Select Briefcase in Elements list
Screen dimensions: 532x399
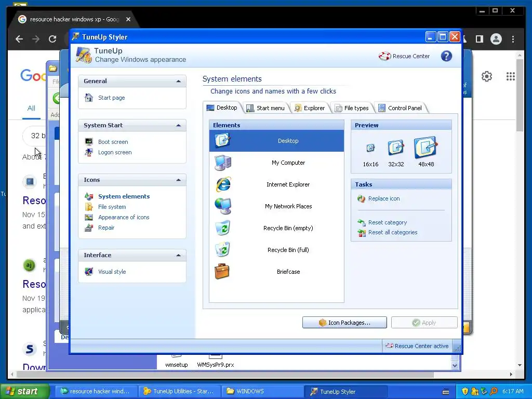(x=276, y=272)
